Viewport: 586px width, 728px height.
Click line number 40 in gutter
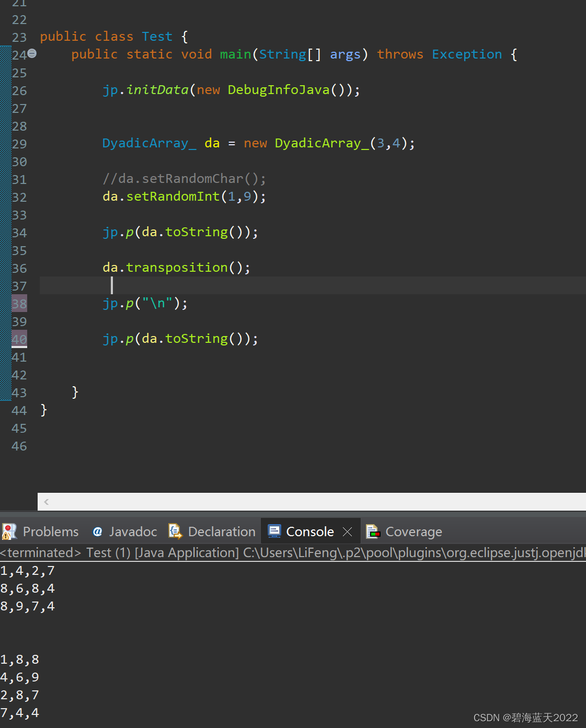coord(19,339)
